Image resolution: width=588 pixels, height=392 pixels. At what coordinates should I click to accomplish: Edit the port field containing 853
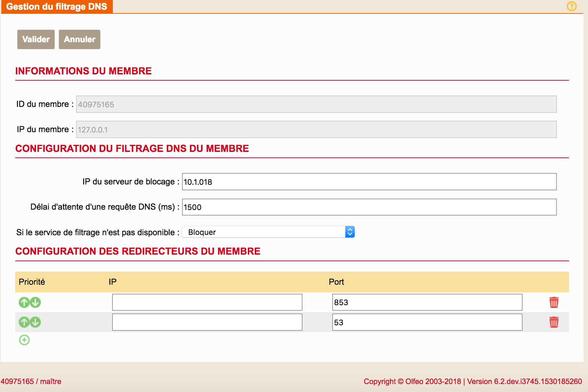(x=427, y=302)
